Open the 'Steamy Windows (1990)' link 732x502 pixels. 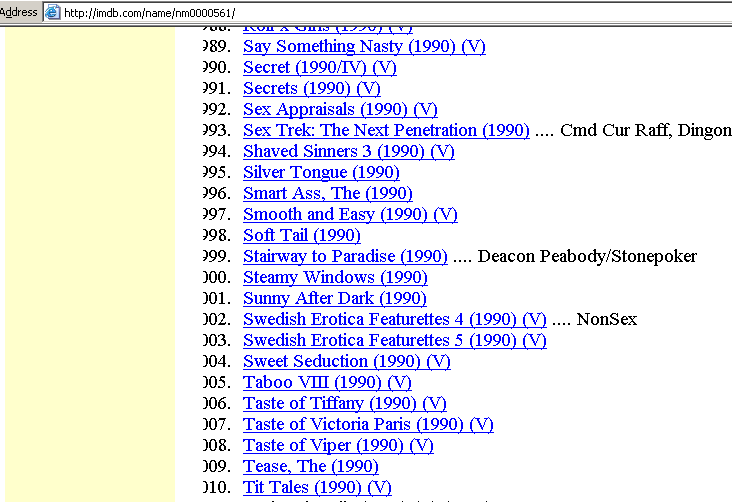tap(335, 278)
